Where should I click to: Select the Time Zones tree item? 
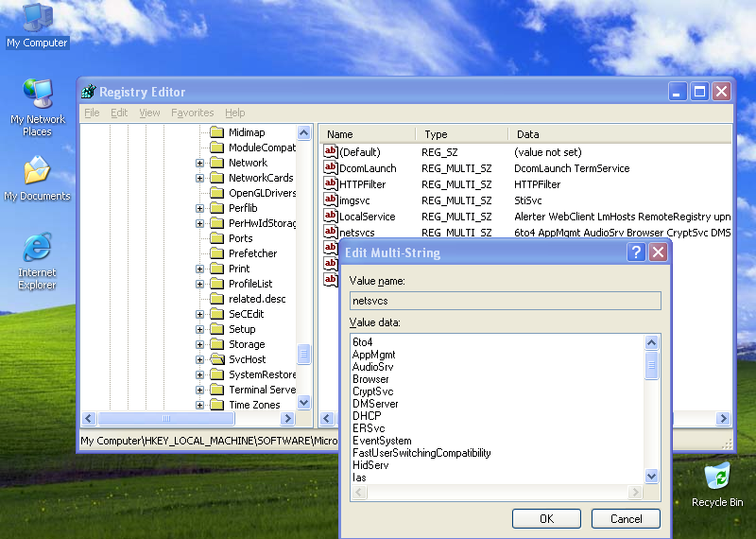tap(254, 405)
